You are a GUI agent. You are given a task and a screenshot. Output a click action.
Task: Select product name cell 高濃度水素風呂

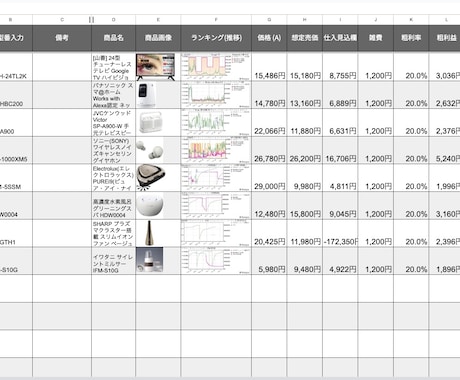click(x=114, y=205)
